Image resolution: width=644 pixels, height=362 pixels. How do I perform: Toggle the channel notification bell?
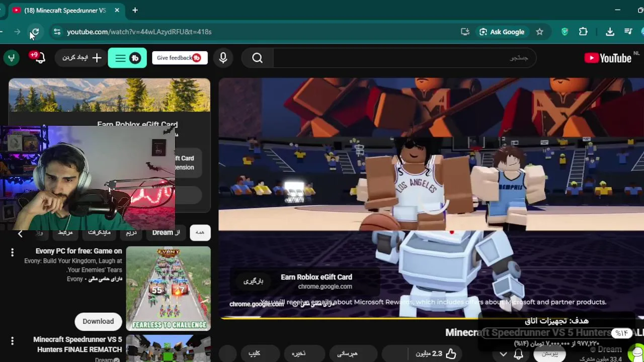(518, 354)
